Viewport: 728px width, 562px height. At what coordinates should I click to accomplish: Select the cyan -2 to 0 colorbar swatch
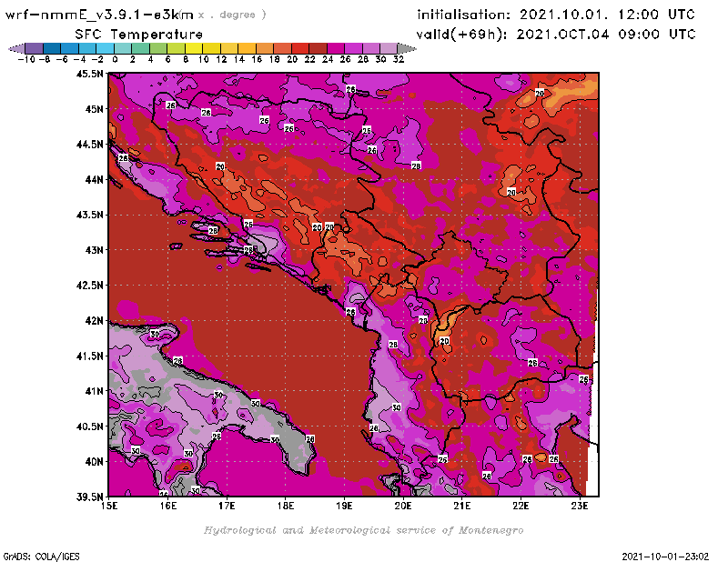point(105,48)
